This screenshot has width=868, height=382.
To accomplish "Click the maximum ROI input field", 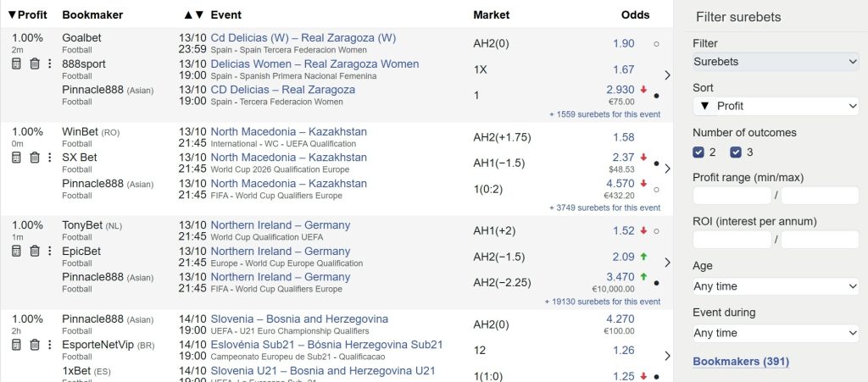I will tap(820, 241).
